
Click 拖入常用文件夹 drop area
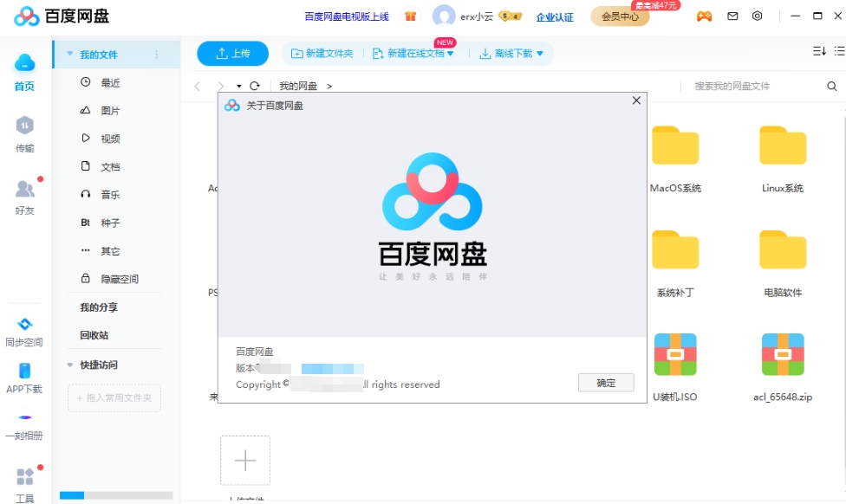(114, 397)
